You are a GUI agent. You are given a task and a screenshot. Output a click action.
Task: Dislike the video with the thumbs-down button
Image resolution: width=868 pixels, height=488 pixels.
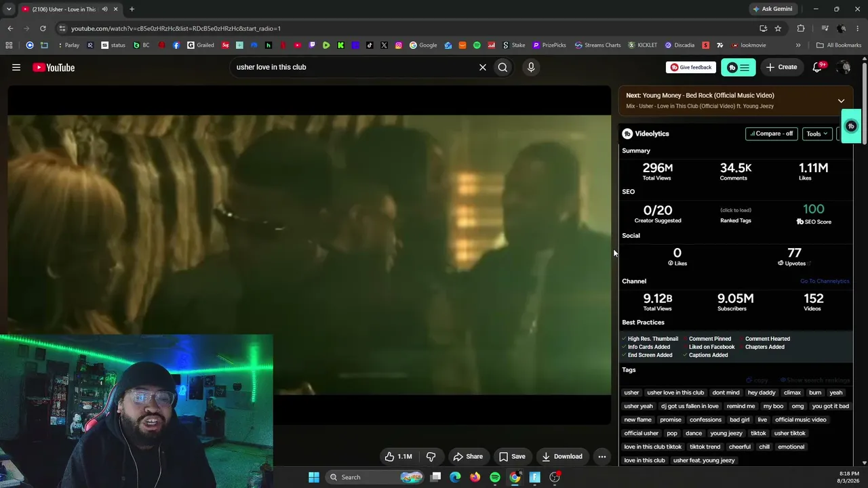pos(431,456)
